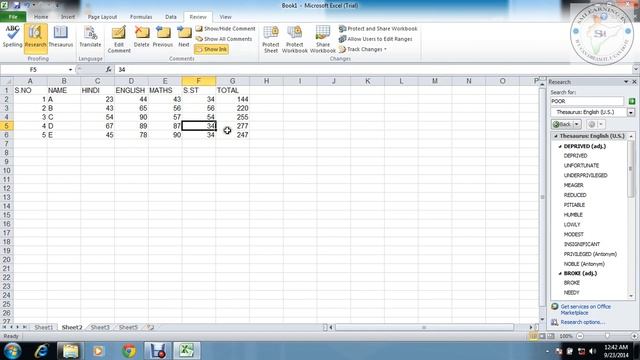Switch to the Sheet5 tab
This screenshot has height=360, width=640.
point(128,327)
